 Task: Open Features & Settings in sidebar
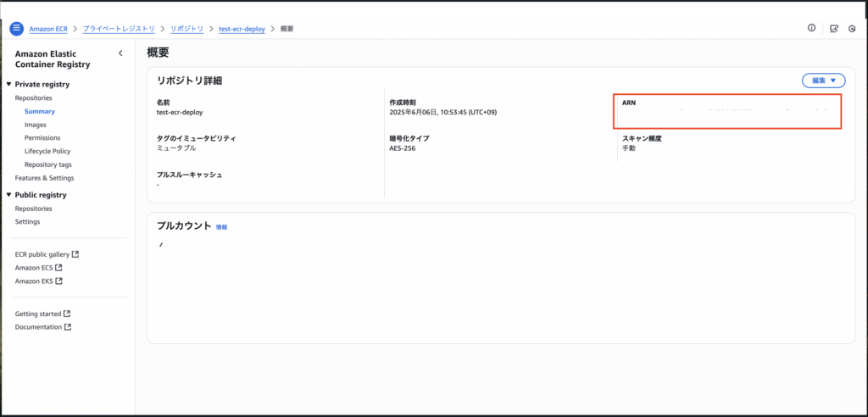click(44, 178)
